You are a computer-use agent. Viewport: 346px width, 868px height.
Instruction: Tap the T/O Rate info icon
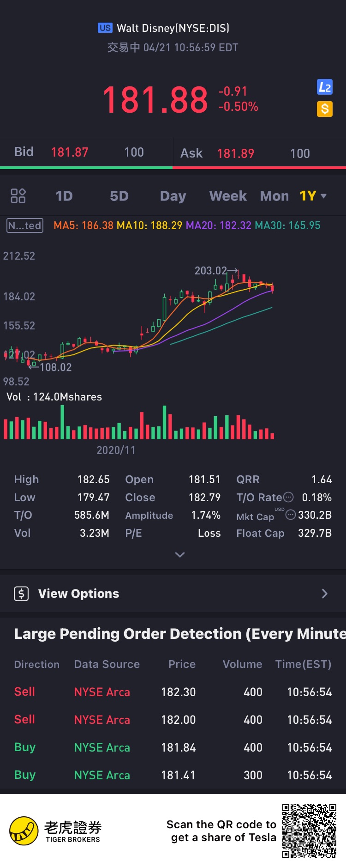pyautogui.click(x=288, y=497)
